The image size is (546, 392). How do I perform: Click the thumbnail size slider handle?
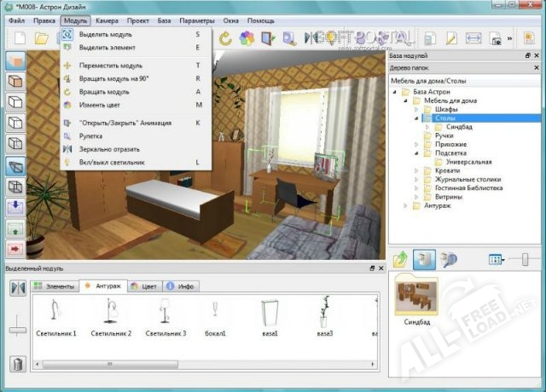point(525,259)
